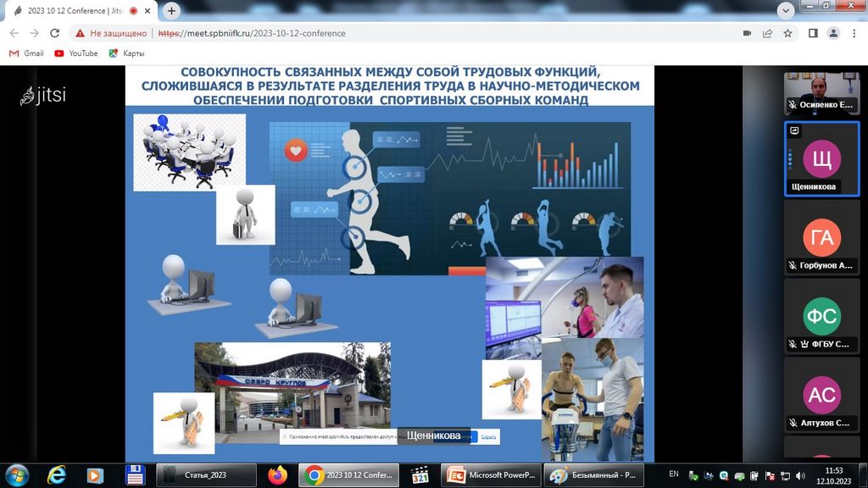This screenshot has width=868, height=488.
Task: Open the Chrome profile avatar
Action: (x=833, y=33)
